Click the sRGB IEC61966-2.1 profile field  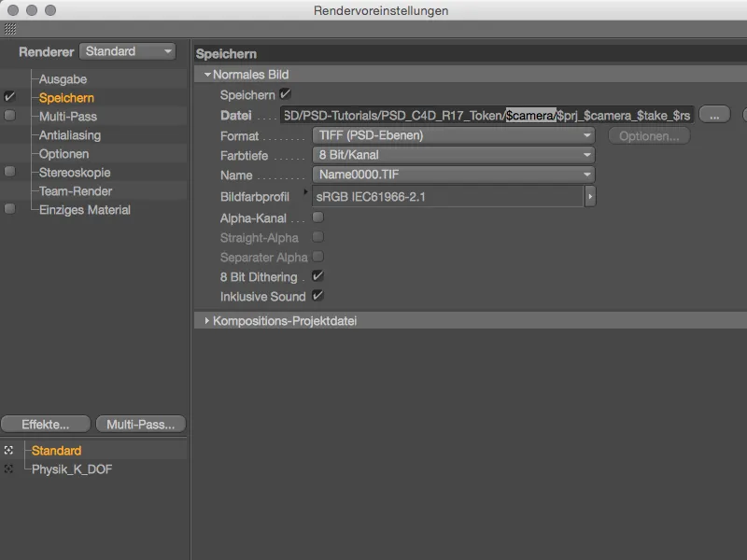point(448,196)
